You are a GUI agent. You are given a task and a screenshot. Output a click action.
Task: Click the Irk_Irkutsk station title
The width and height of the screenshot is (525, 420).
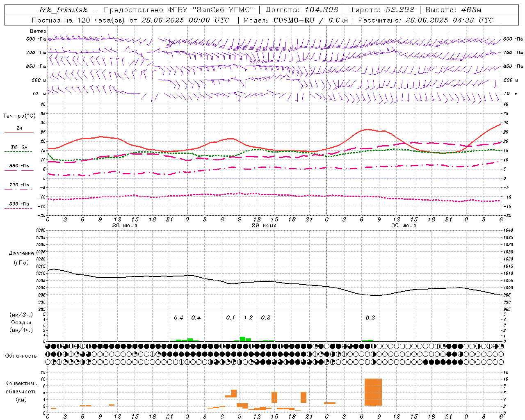63,10
